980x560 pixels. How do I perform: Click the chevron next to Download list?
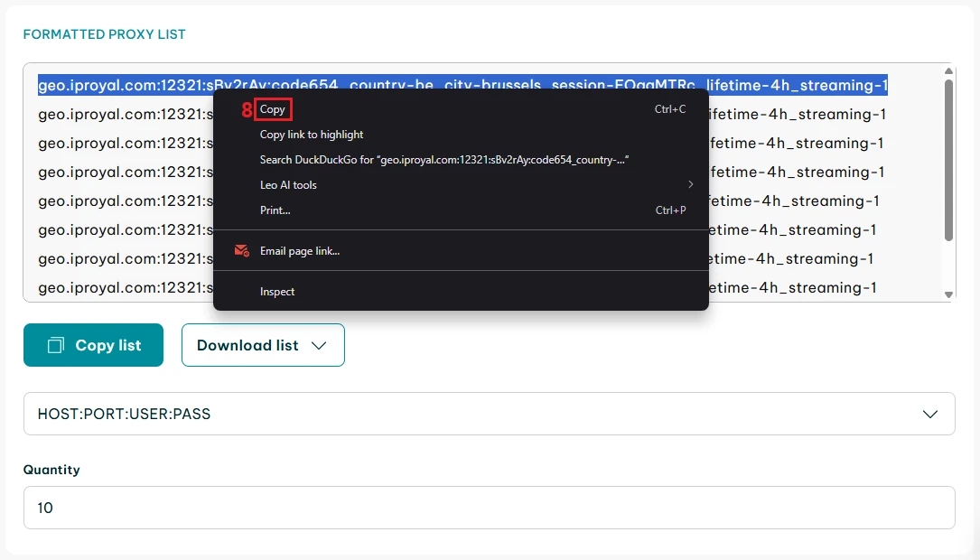click(x=318, y=345)
